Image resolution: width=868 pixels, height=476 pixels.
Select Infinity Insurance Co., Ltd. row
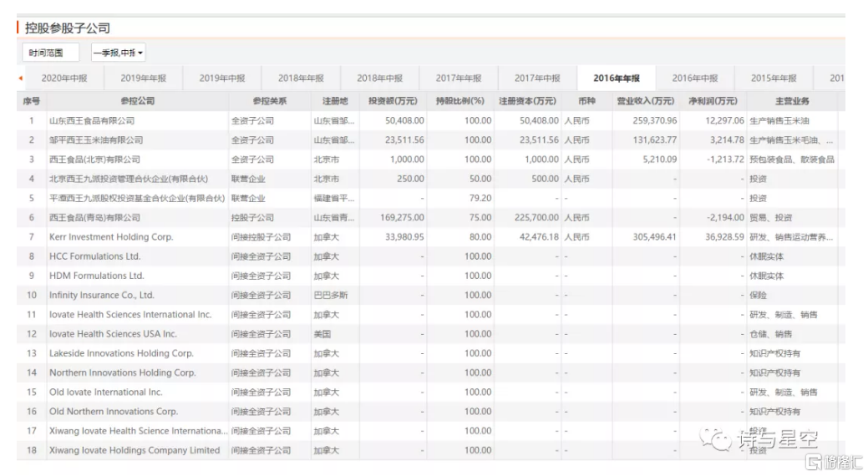[x=431, y=295]
